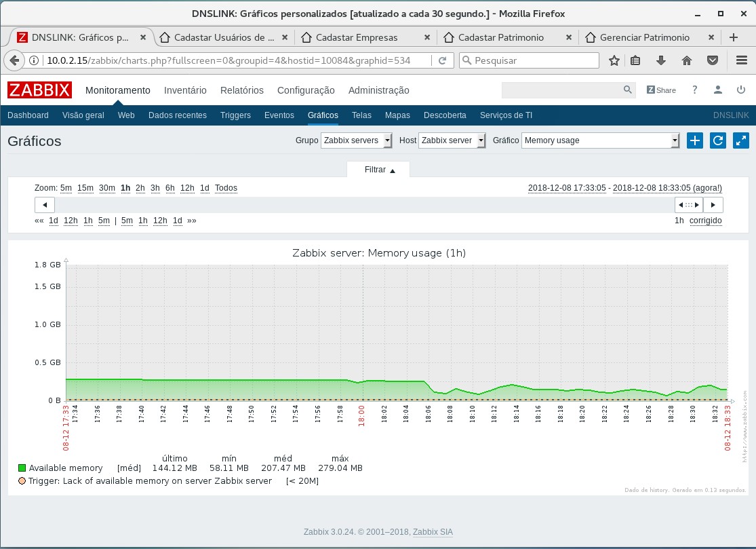This screenshot has width=756, height=549.
Task: Open Eventos submenu
Action: pos(279,115)
